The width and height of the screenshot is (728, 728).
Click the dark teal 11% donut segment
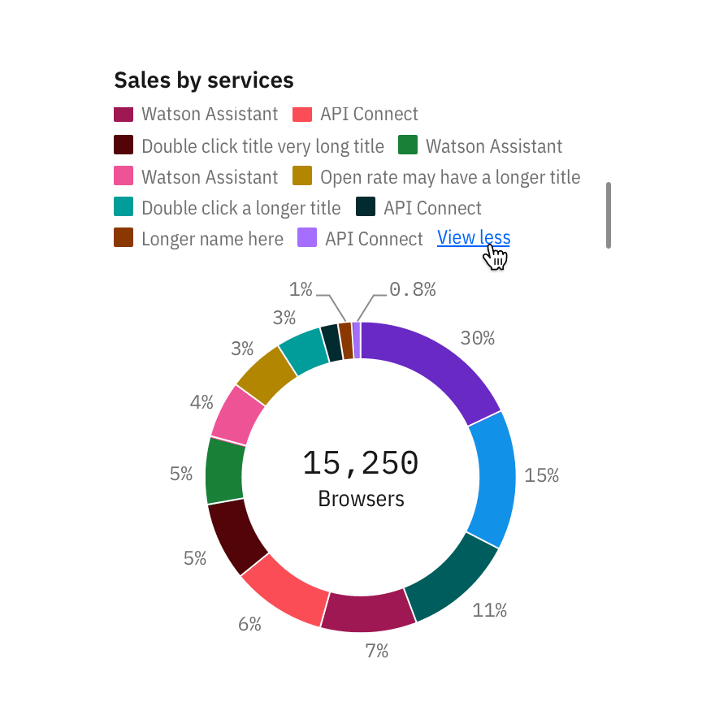(x=453, y=580)
